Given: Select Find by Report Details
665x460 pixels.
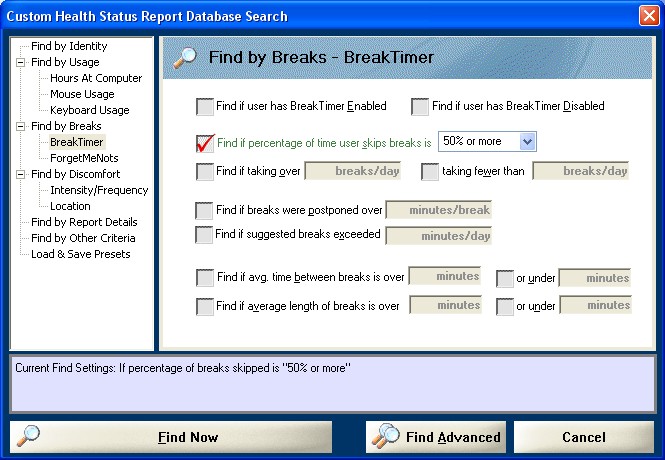Looking at the screenshot, I should [x=84, y=222].
